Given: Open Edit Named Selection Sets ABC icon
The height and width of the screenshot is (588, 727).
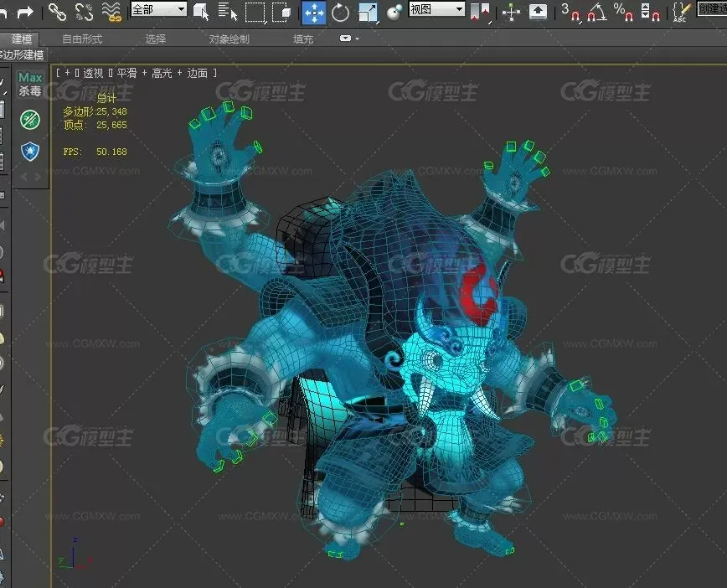Looking at the screenshot, I should tap(682, 13).
